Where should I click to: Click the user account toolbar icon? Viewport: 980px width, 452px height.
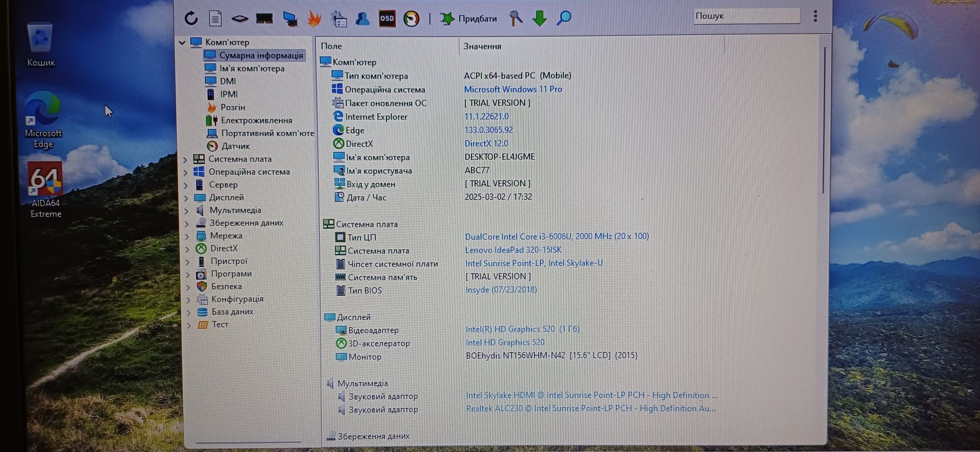click(363, 19)
